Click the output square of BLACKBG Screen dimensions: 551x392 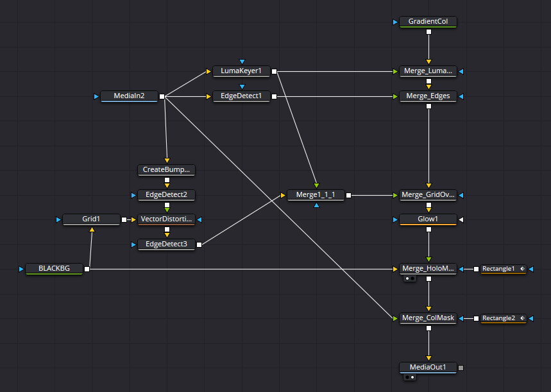pos(87,269)
